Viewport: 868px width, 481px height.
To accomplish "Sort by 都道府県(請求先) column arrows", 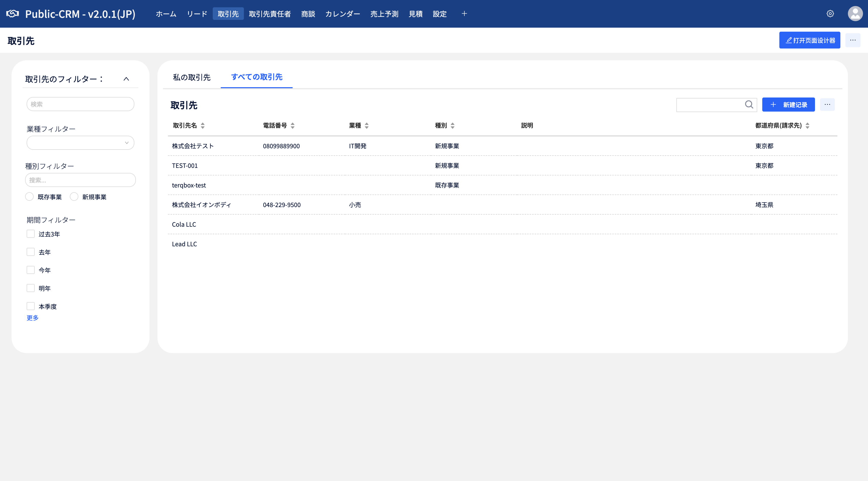I will pos(807,126).
